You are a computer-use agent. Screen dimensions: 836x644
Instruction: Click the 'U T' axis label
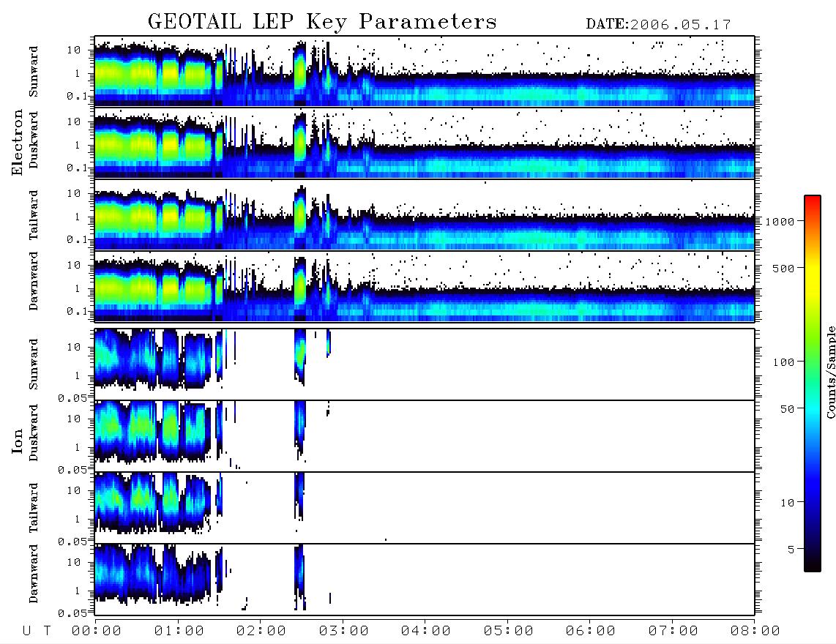tap(37, 632)
